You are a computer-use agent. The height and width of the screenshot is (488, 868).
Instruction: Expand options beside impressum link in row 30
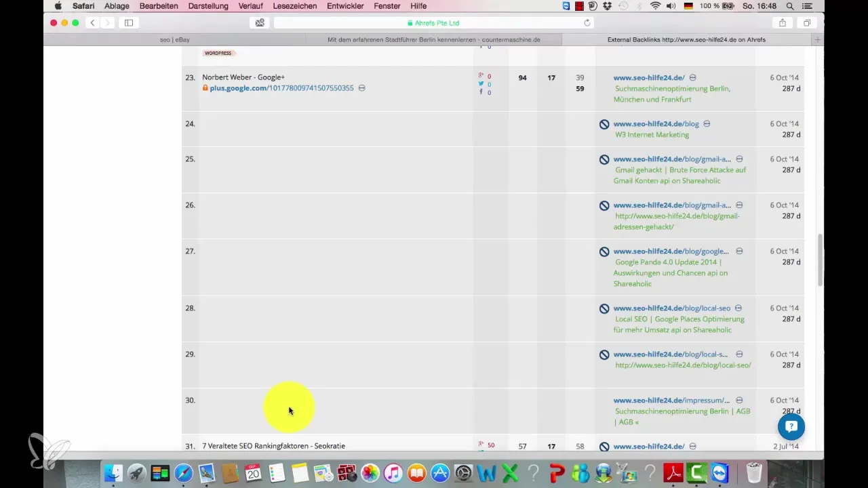[739, 401]
